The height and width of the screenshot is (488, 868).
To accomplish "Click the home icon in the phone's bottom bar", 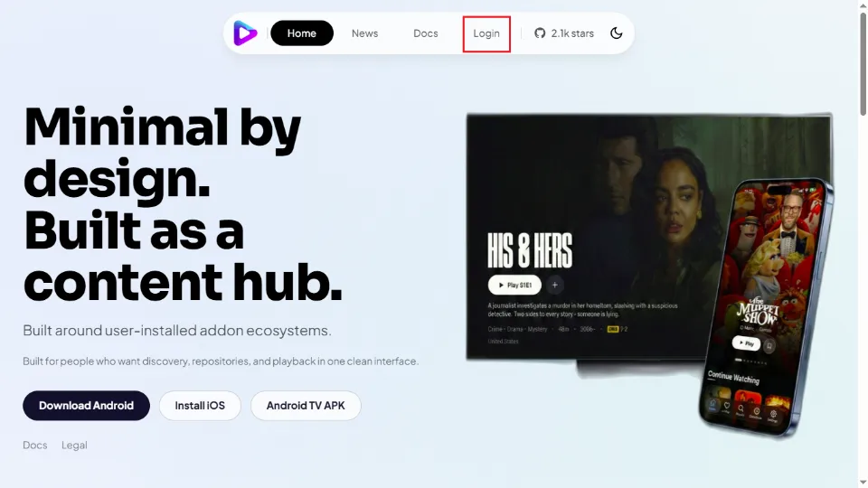I will click(712, 405).
